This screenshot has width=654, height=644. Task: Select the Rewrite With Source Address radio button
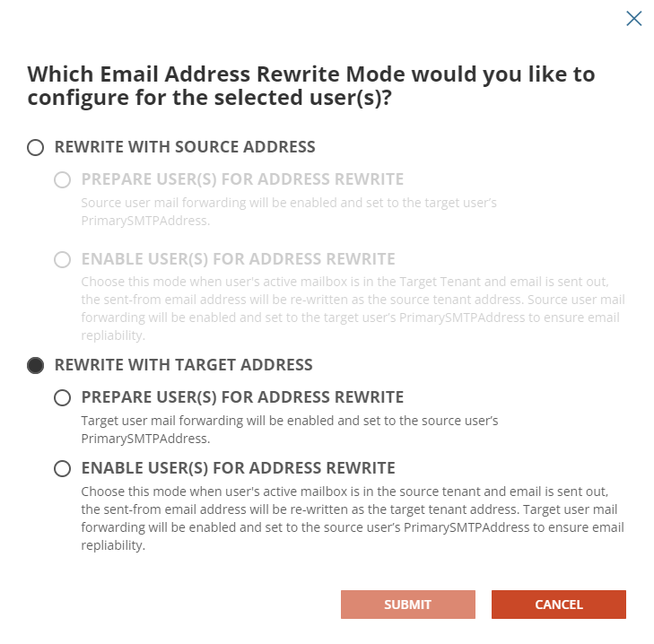(x=36, y=147)
